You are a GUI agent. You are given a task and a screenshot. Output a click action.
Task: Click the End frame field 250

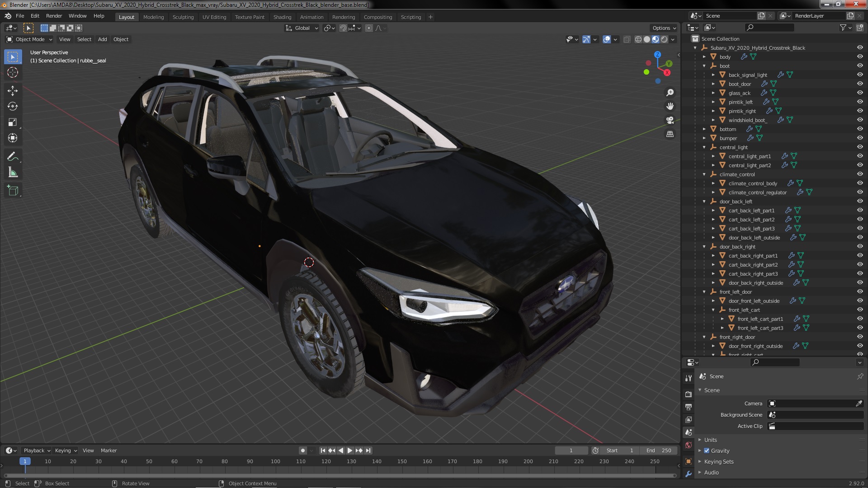click(659, 450)
